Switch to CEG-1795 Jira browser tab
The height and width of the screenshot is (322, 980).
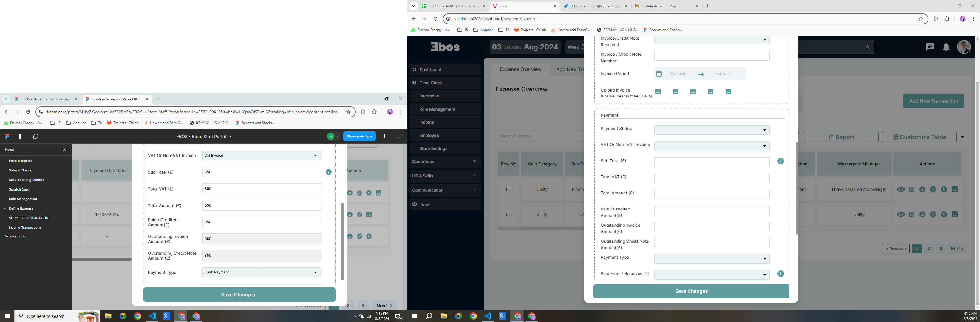click(x=595, y=6)
